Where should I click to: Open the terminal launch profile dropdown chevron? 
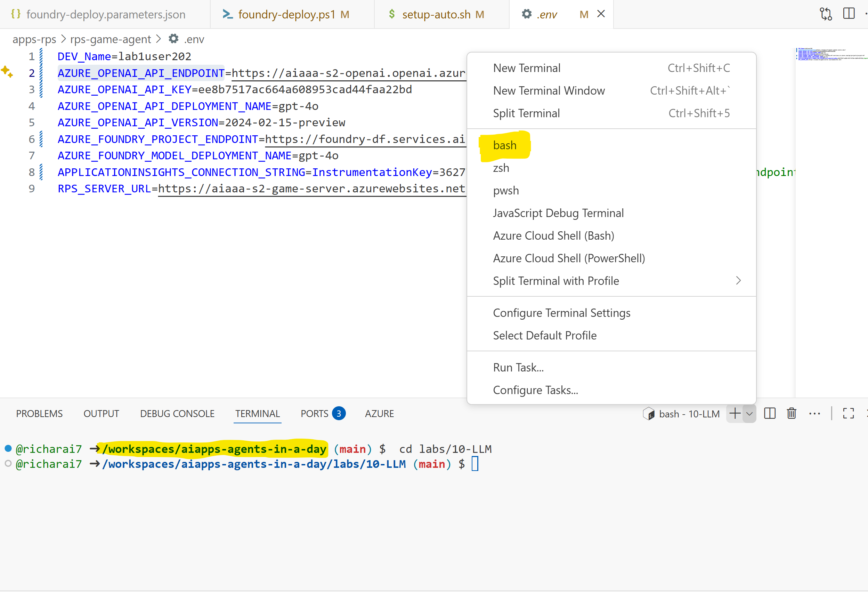coord(749,414)
